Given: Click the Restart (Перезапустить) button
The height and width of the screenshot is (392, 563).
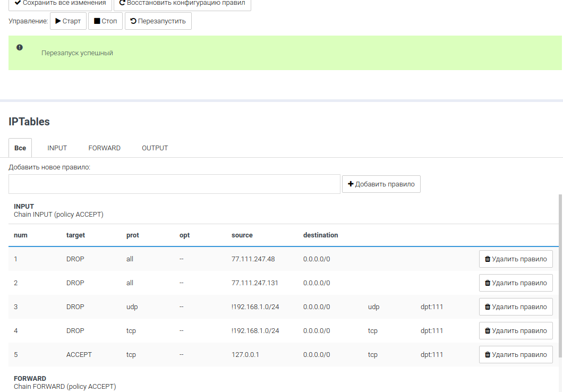Looking at the screenshot, I should pos(158,21).
